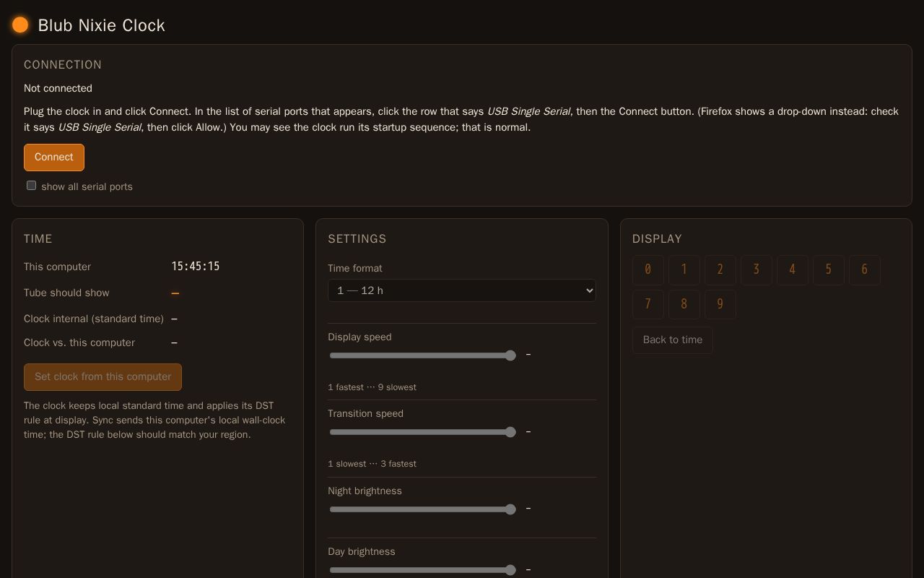The width and height of the screenshot is (924, 578).
Task: Show digit 5 on the display
Action: click(829, 270)
